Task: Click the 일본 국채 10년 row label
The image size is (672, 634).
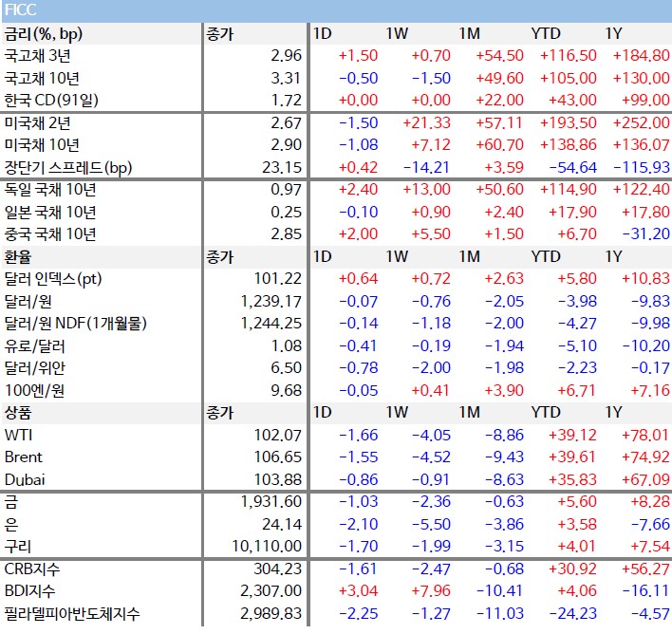Action: tap(50, 212)
